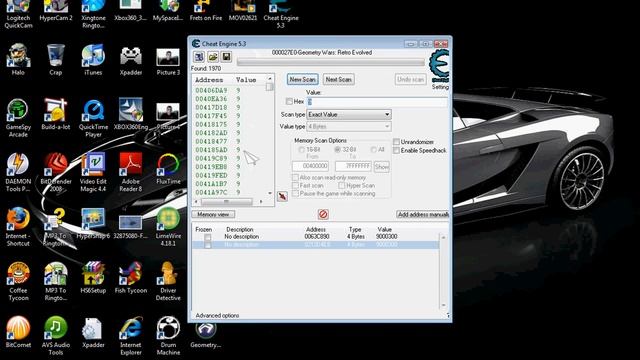Image resolution: width=640 pixels, height=360 pixels.
Task: Open Memory view
Action: pyautogui.click(x=213, y=214)
